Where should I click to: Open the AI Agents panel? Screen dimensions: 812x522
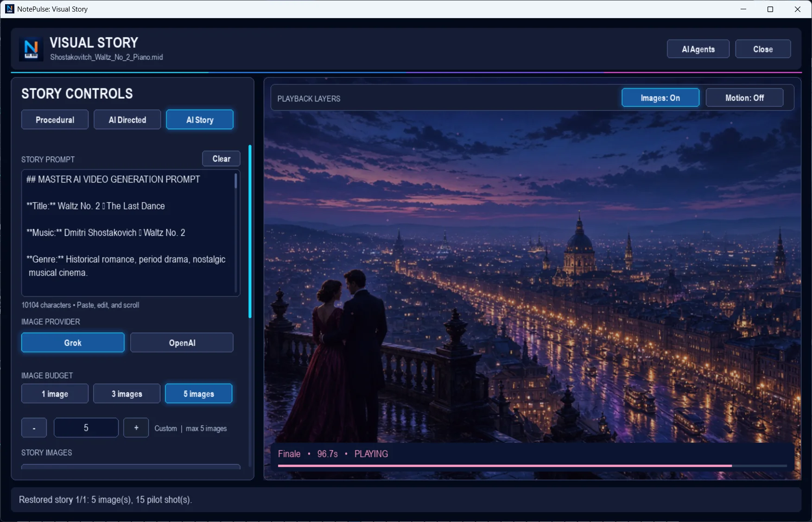click(x=698, y=49)
